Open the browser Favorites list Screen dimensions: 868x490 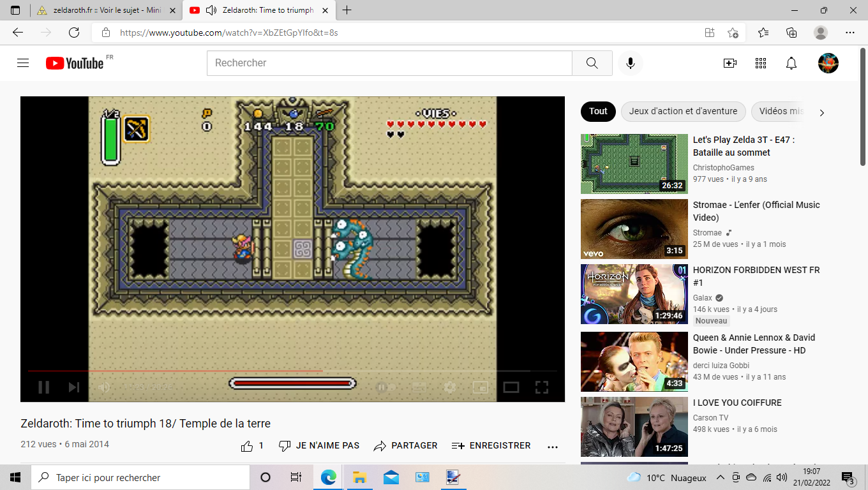pyautogui.click(x=763, y=33)
